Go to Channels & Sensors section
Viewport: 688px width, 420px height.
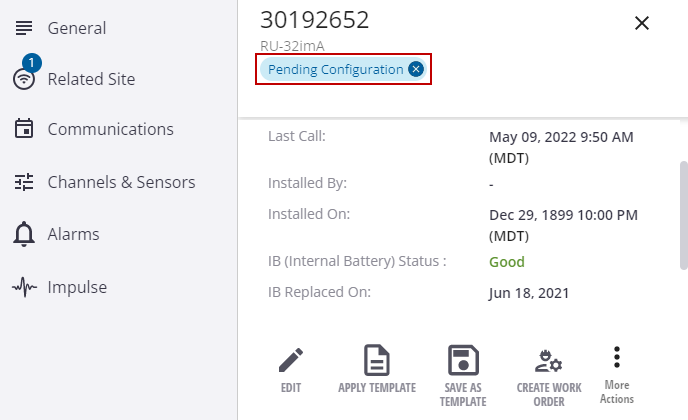(x=121, y=182)
